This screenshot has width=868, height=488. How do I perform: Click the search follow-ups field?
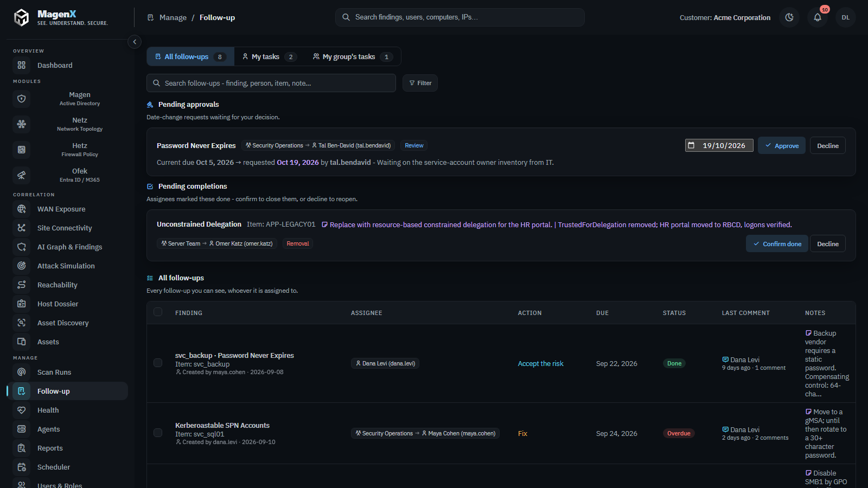click(271, 83)
